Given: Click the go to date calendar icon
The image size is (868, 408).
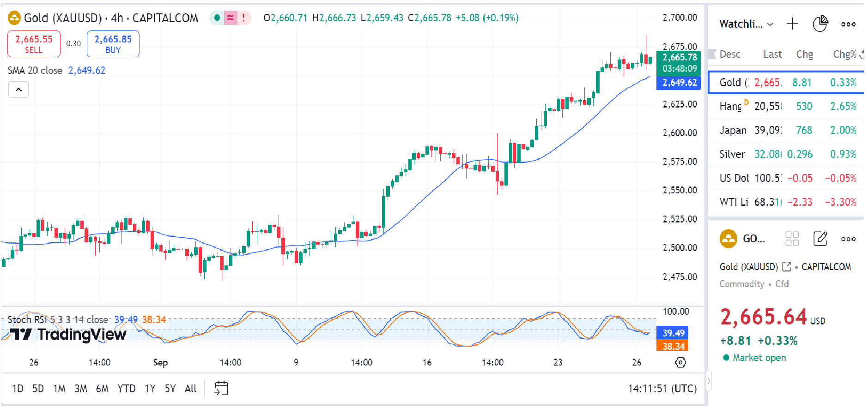Looking at the screenshot, I should point(221,388).
